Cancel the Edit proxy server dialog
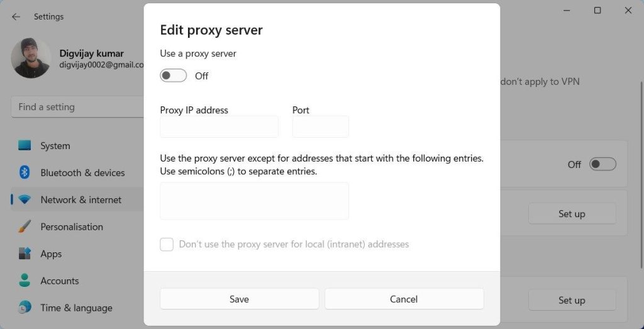This screenshot has width=644, height=329. point(404,299)
